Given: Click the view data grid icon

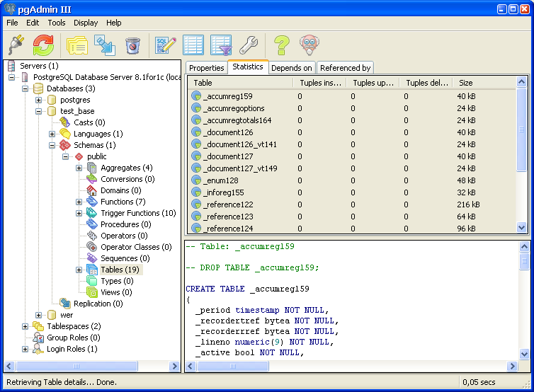Looking at the screenshot, I should [x=193, y=45].
